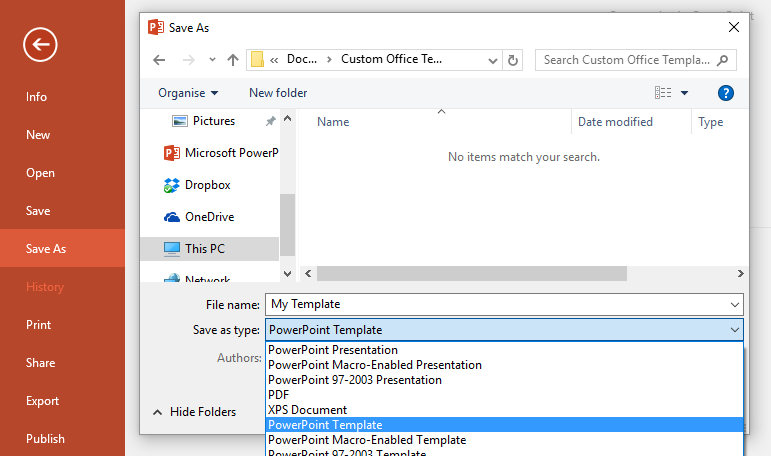Screen dimensions: 771x456
Task: Select OneDrive in the navigation pane
Action: pyautogui.click(x=209, y=217)
